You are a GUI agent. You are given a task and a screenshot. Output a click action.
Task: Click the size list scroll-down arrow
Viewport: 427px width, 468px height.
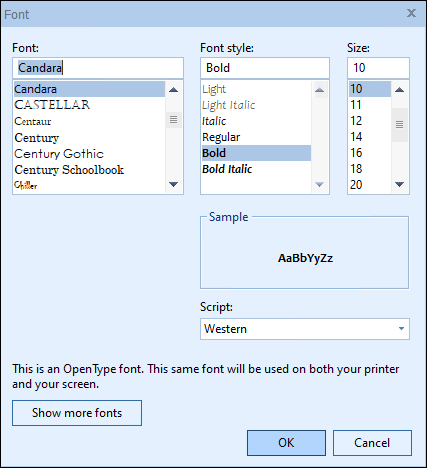click(399, 184)
